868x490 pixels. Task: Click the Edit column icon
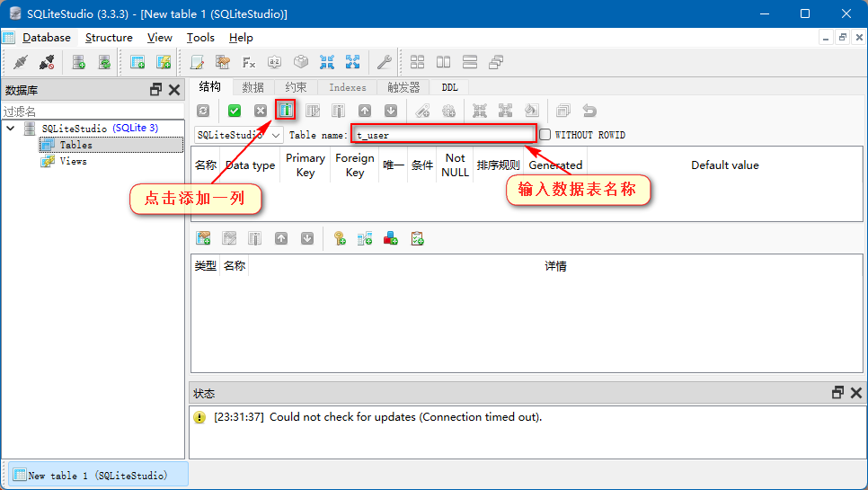(x=312, y=111)
